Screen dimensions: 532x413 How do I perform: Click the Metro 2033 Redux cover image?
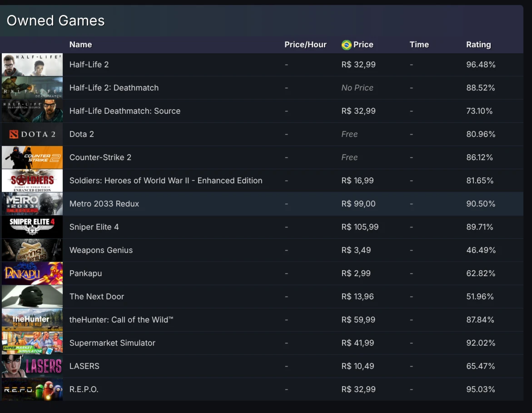coord(32,204)
